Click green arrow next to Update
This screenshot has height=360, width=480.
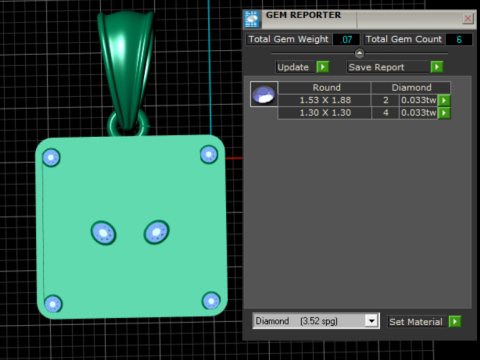click(323, 67)
